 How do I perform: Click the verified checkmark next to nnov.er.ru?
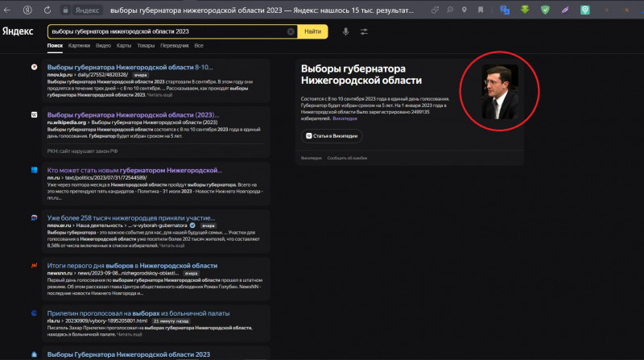(x=192, y=226)
